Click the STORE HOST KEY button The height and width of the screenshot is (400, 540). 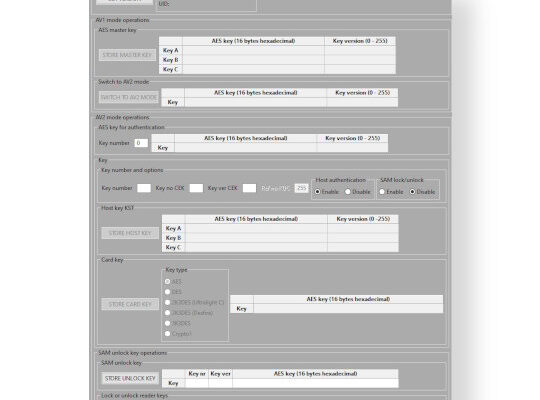(x=130, y=233)
